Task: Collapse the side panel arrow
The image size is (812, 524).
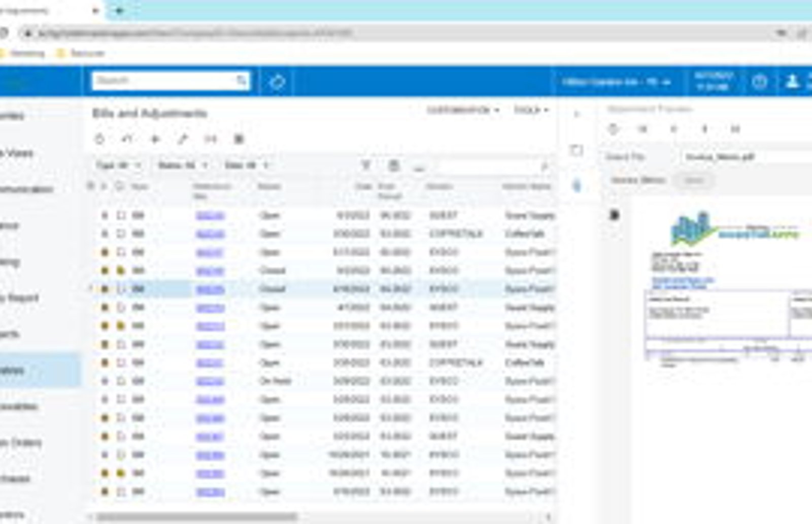Action: pos(577,114)
